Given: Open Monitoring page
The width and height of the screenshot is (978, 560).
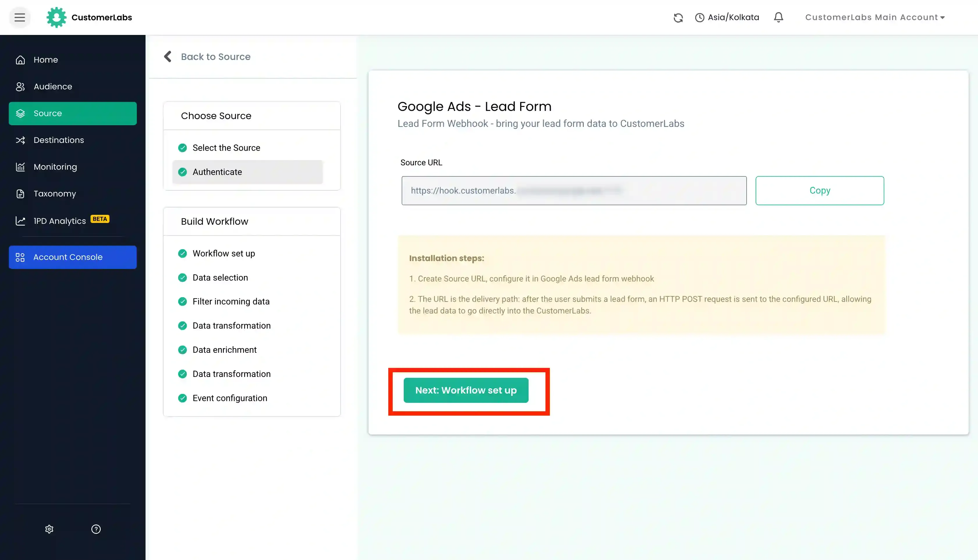Looking at the screenshot, I should [73, 167].
